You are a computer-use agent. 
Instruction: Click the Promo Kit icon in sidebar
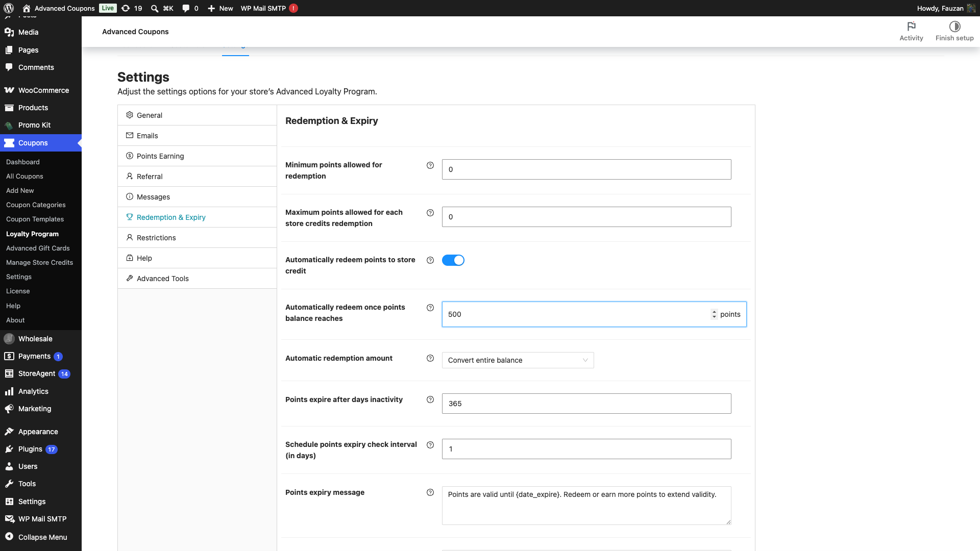(x=9, y=125)
